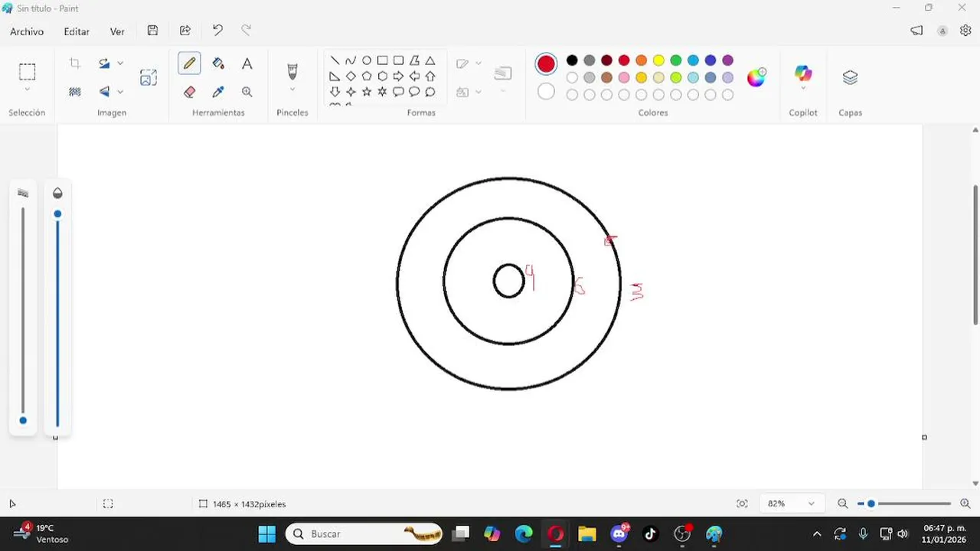Viewport: 980px width, 551px height.
Task: Show hidden tray icons chevron
Action: coord(817,533)
